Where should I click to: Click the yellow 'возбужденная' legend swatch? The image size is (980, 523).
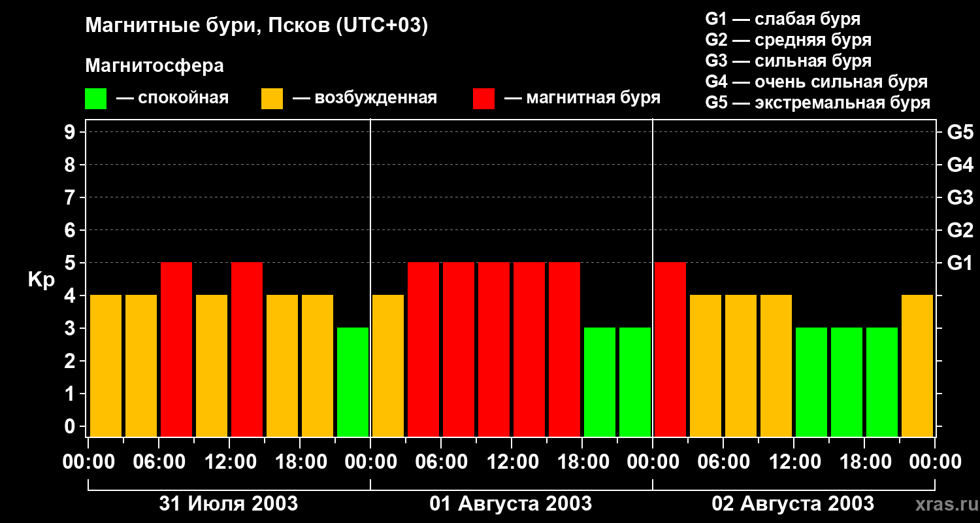[x=272, y=99]
